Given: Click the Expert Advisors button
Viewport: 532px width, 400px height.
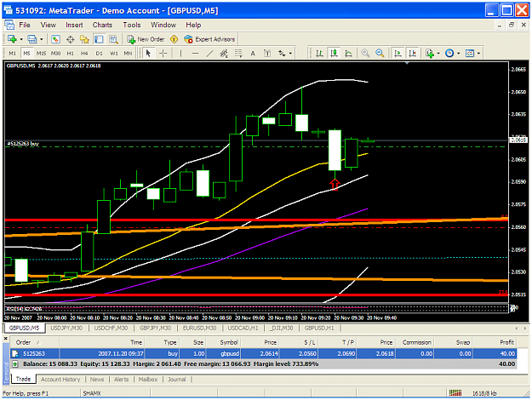Looking at the screenshot, I should point(209,39).
